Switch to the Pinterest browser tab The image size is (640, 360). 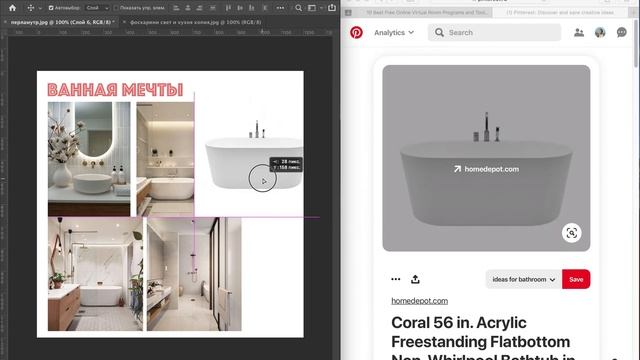pos(560,13)
